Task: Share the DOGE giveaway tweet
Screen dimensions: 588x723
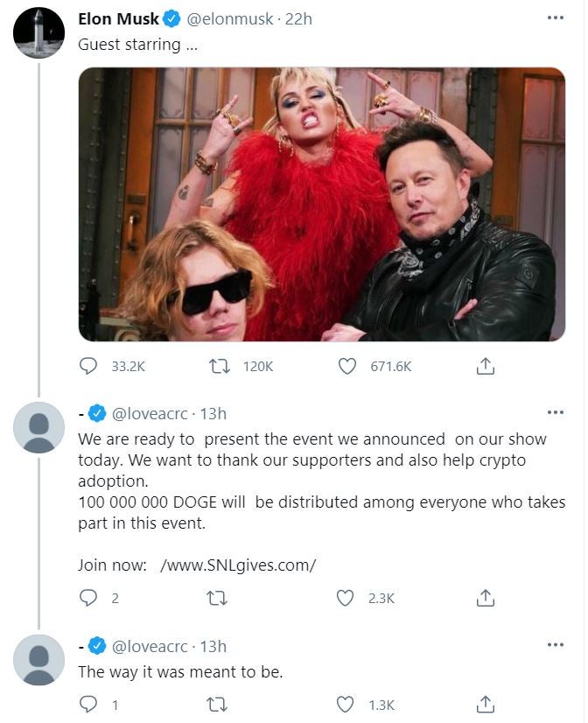Action: (x=486, y=598)
